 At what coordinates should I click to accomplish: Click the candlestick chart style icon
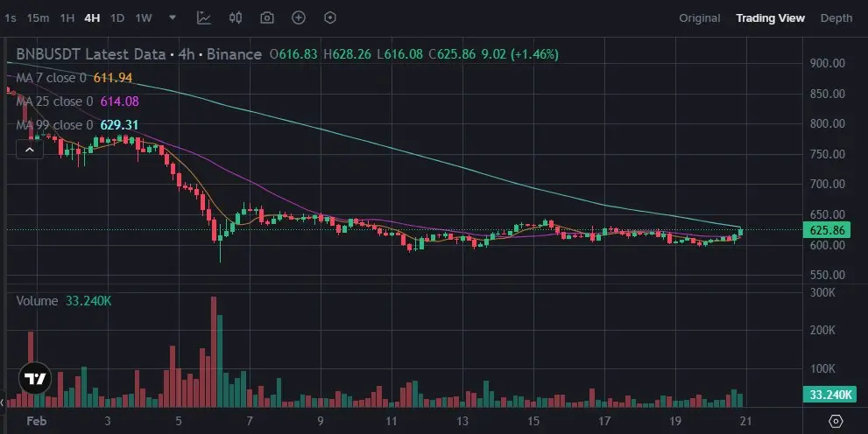point(236,17)
